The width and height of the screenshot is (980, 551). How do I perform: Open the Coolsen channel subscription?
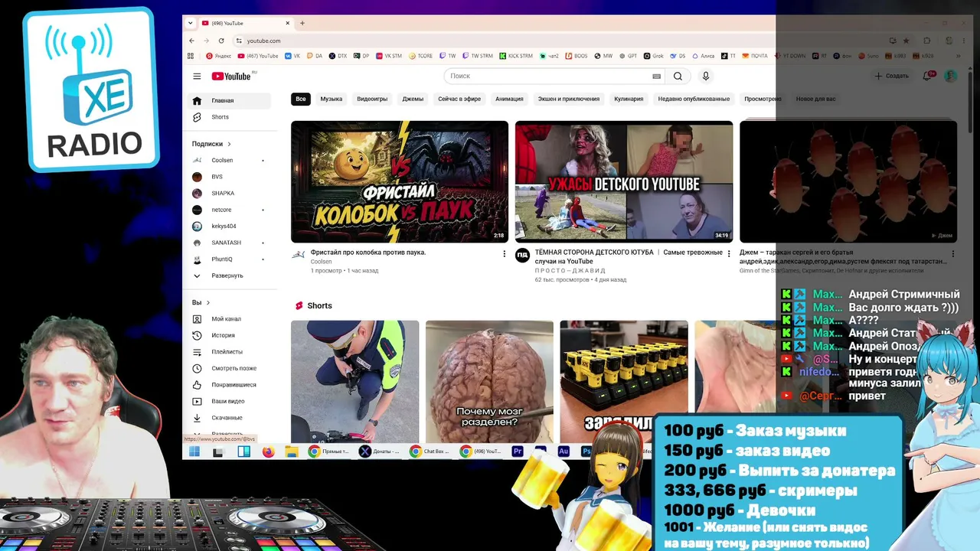pyautogui.click(x=229, y=161)
